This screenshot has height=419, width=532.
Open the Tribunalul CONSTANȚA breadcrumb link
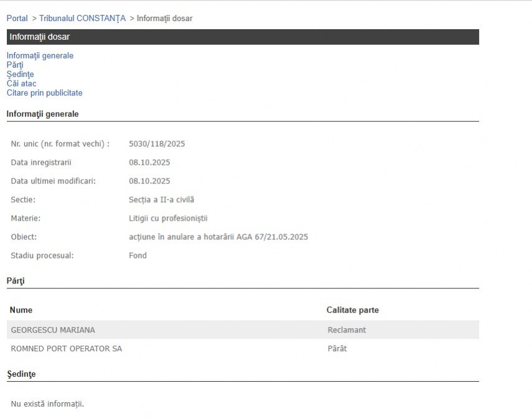click(82, 19)
